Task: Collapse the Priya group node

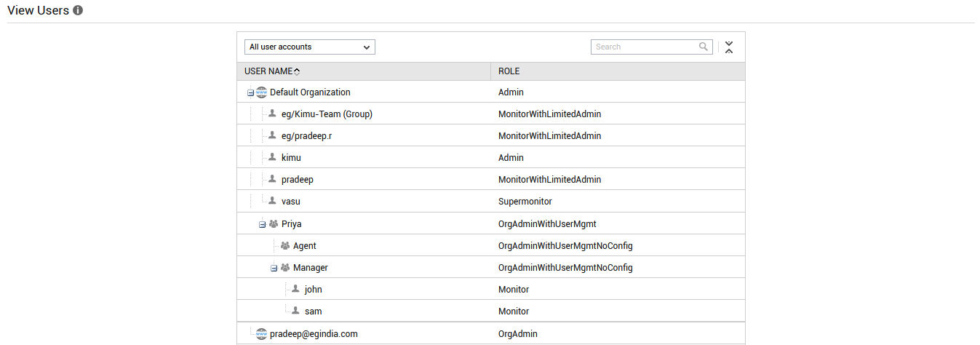Action: pos(262,224)
